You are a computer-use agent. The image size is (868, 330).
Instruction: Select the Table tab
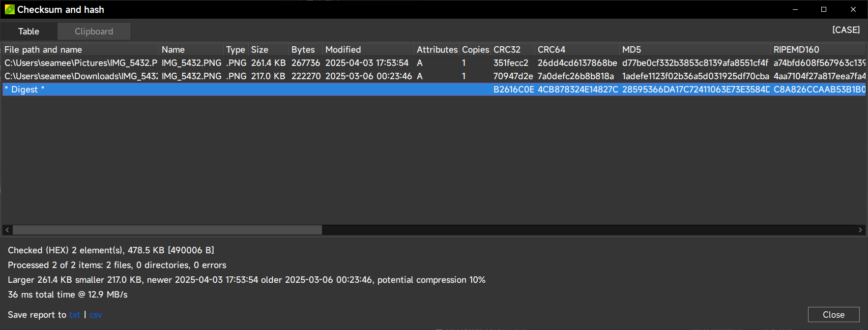tap(29, 31)
